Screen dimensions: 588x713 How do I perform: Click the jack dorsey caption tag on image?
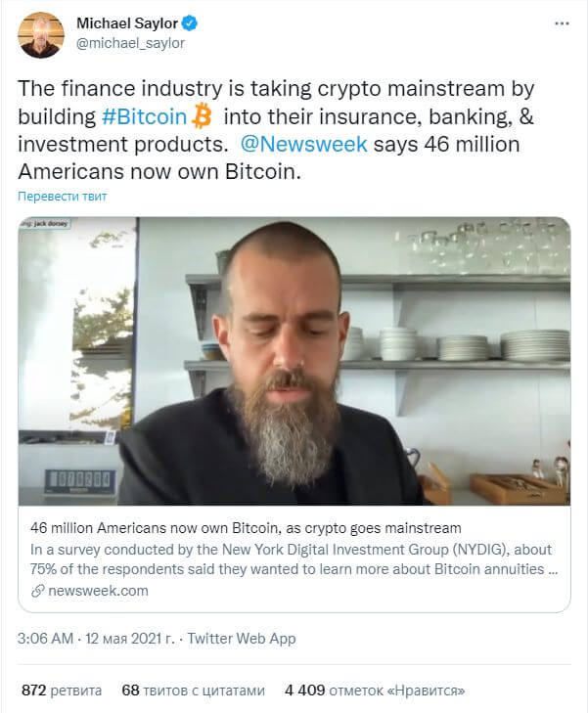coord(45,223)
